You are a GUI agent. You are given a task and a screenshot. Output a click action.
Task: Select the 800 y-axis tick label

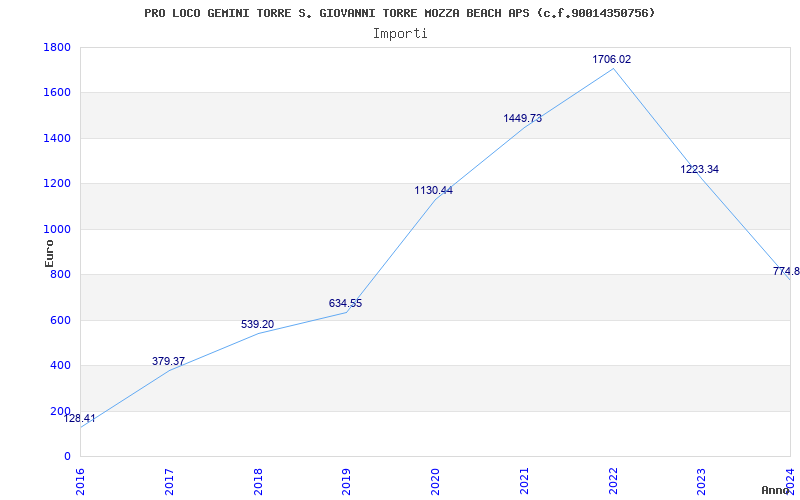[x=61, y=274]
